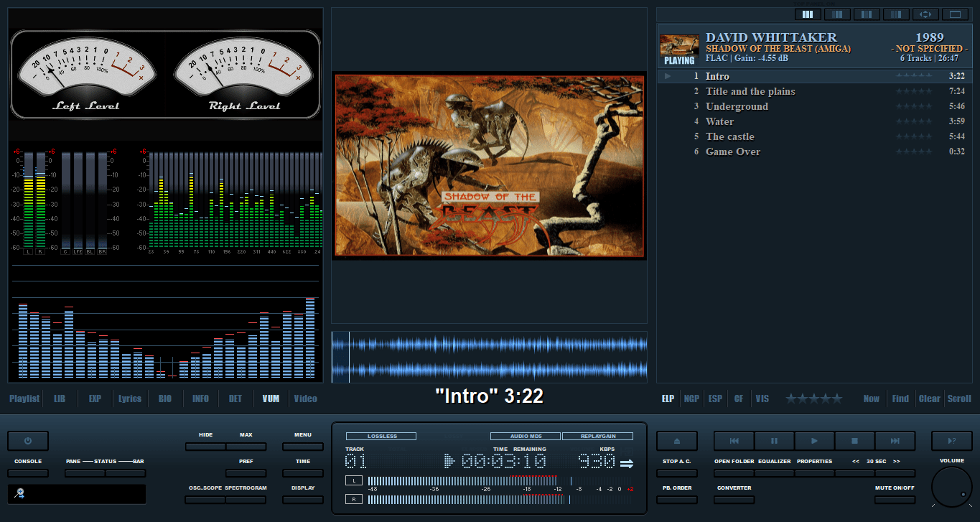Image resolution: width=980 pixels, height=522 pixels.
Task: Toggle the status BAR button
Action: coord(126,473)
